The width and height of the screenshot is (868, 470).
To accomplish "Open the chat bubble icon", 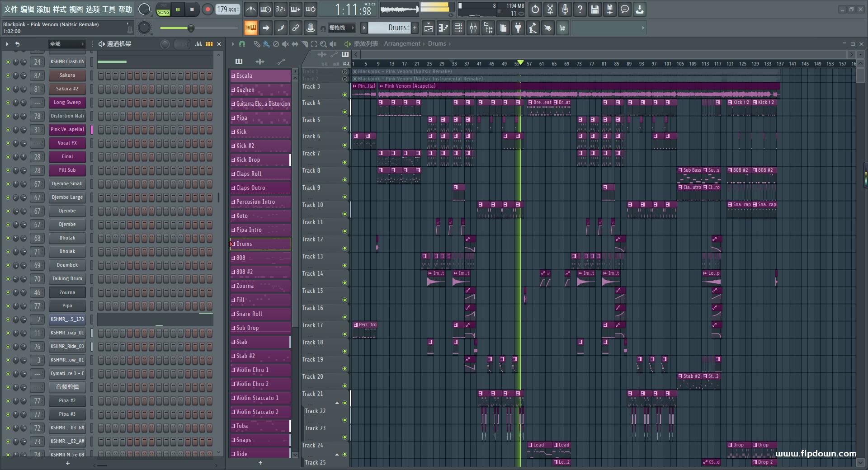I will click(625, 9).
